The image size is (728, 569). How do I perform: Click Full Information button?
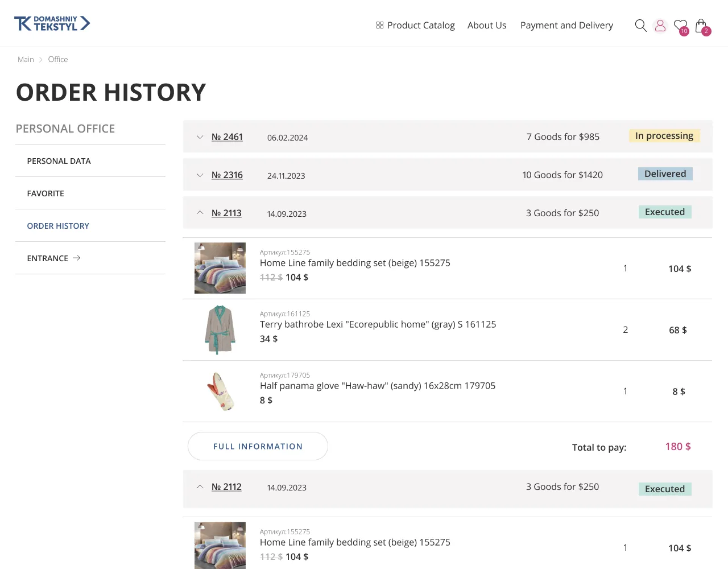258,446
